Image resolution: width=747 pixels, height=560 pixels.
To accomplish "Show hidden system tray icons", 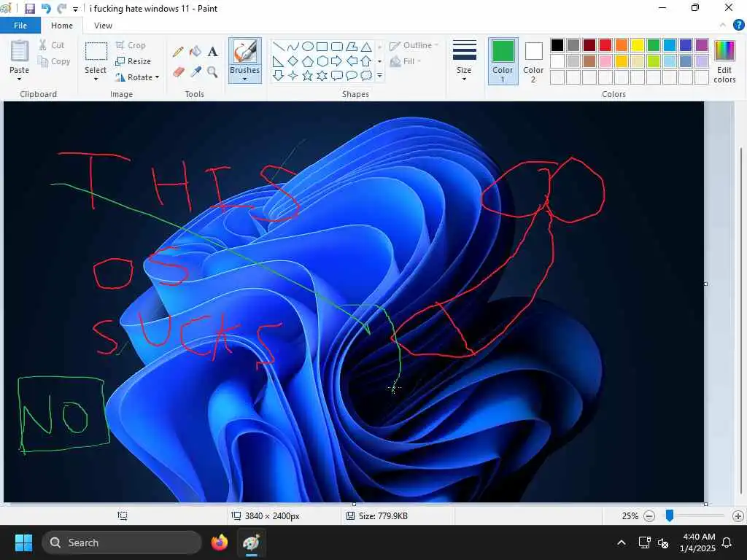I will [622, 542].
